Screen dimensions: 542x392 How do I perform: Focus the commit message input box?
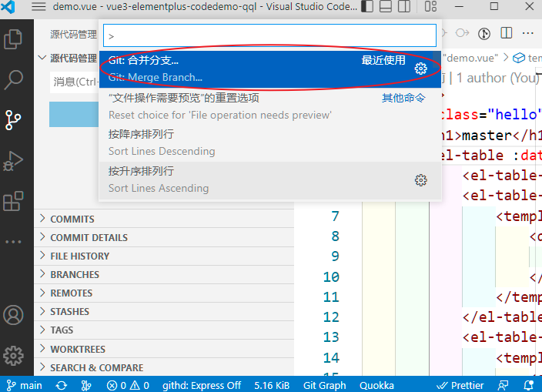[75, 82]
